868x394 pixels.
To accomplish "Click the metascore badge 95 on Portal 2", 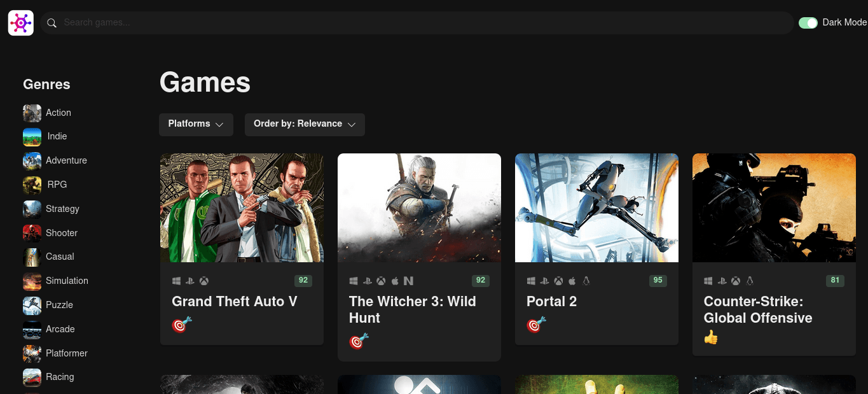I will click(x=658, y=281).
